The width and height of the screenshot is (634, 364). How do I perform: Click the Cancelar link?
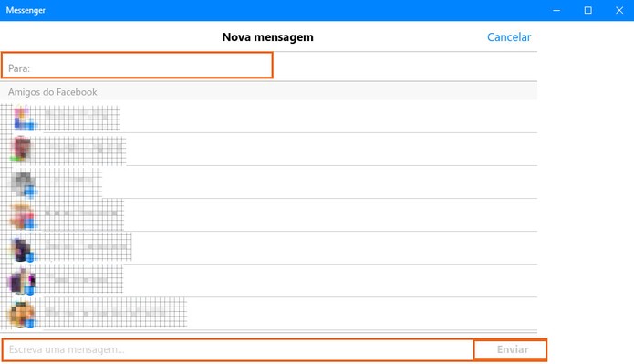click(509, 37)
